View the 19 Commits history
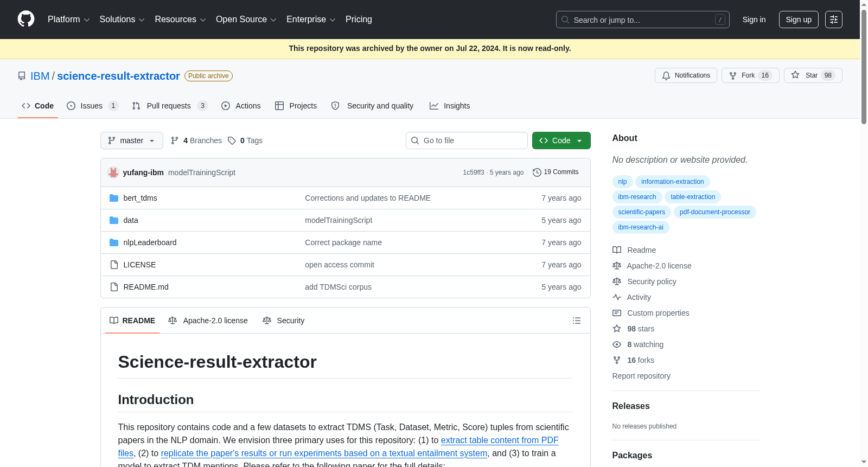The width and height of the screenshot is (868, 467). [x=556, y=172]
